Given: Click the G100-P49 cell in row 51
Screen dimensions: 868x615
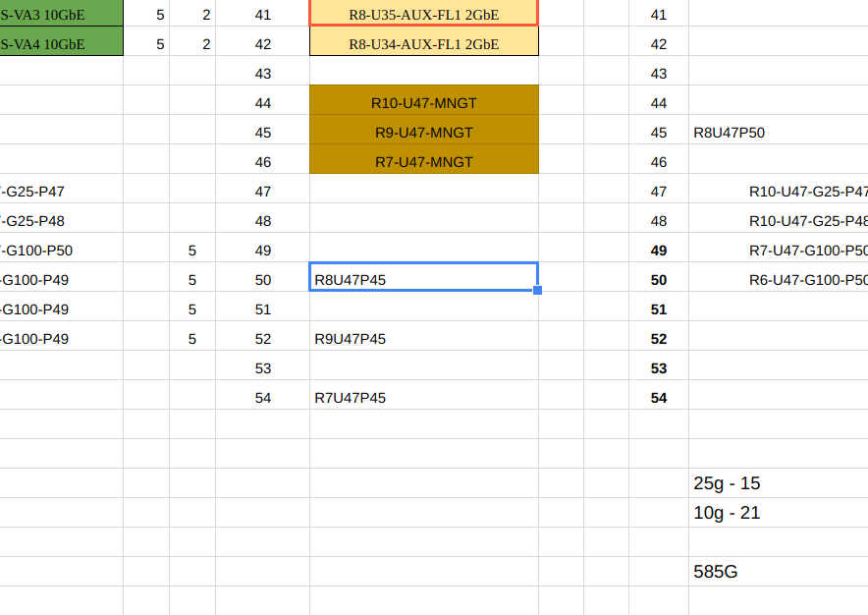Looking at the screenshot, I should tap(62, 306).
